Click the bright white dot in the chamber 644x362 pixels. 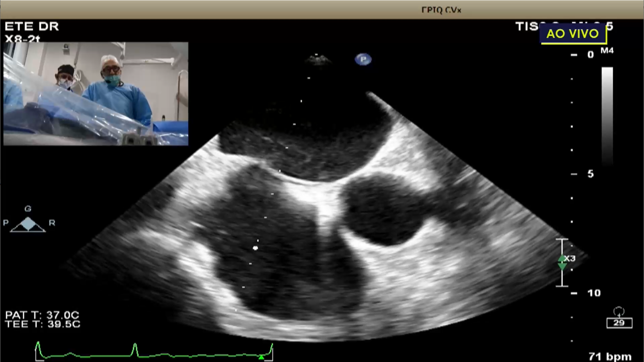pos(255,248)
